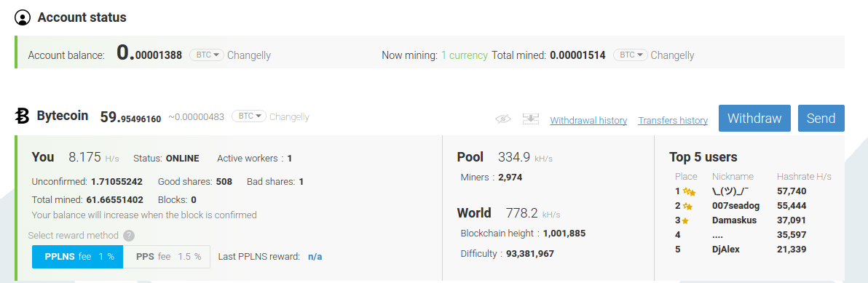Click the Hashrate H/s column header
The image size is (868, 283).
coord(805,176)
